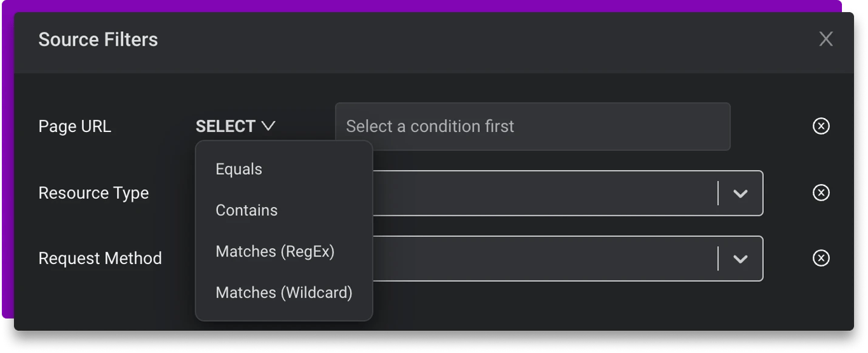868x353 pixels.
Task: Focus the 'Select a condition first' input
Action: coord(532,126)
